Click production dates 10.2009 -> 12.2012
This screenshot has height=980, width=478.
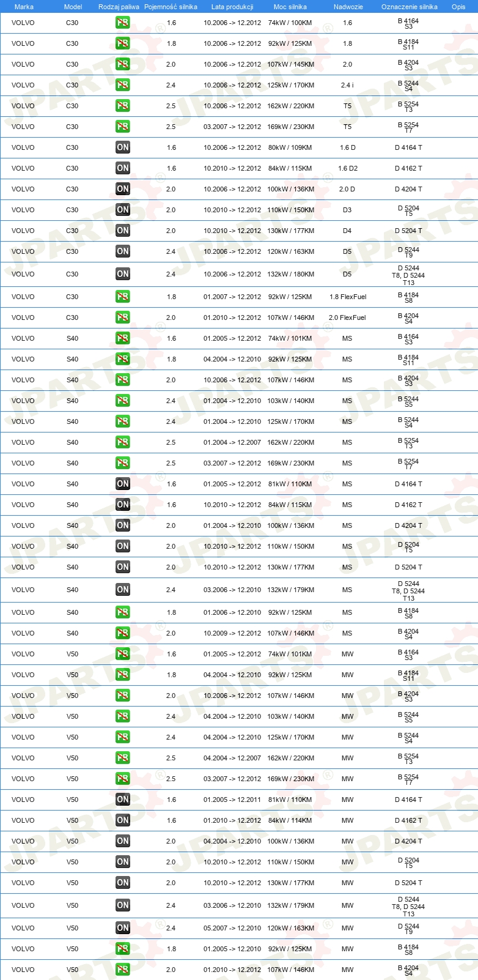coord(232,633)
